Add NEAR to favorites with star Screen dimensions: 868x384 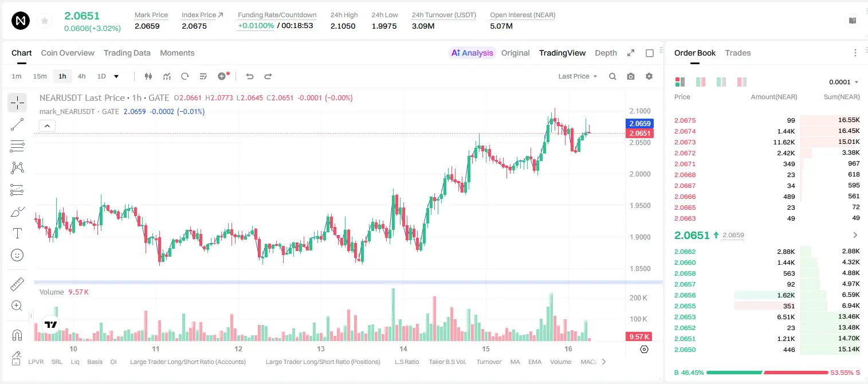point(45,21)
